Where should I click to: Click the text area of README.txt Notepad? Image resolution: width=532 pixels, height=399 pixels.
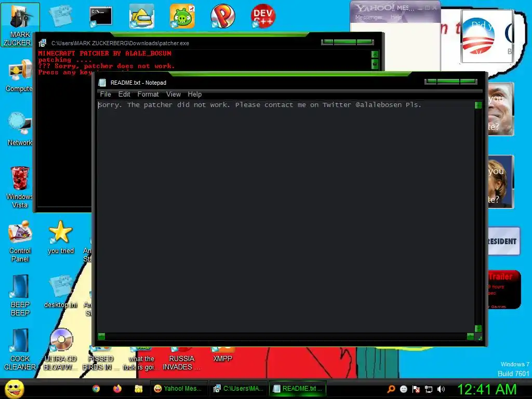286,217
